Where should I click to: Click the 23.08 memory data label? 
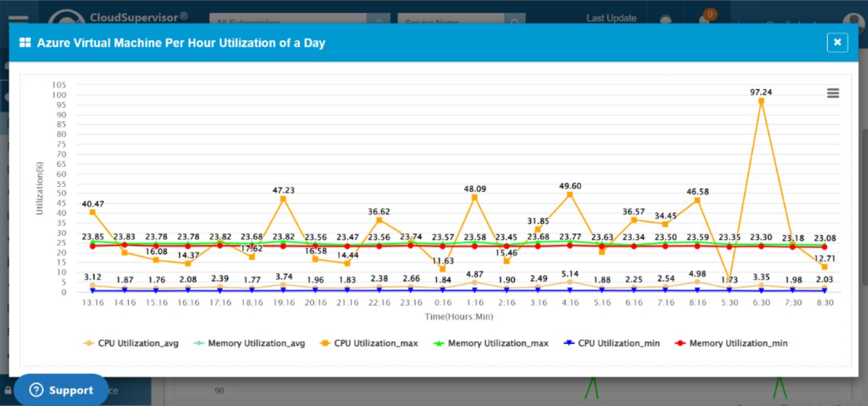(825, 239)
